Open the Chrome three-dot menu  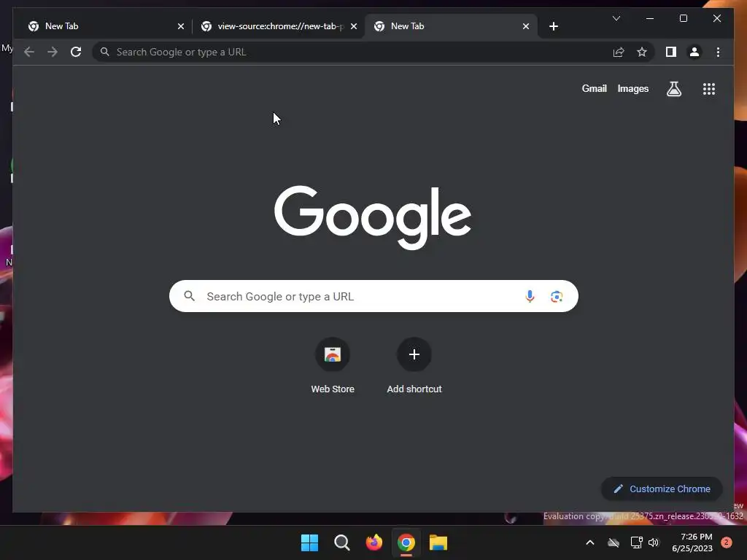[x=718, y=52]
